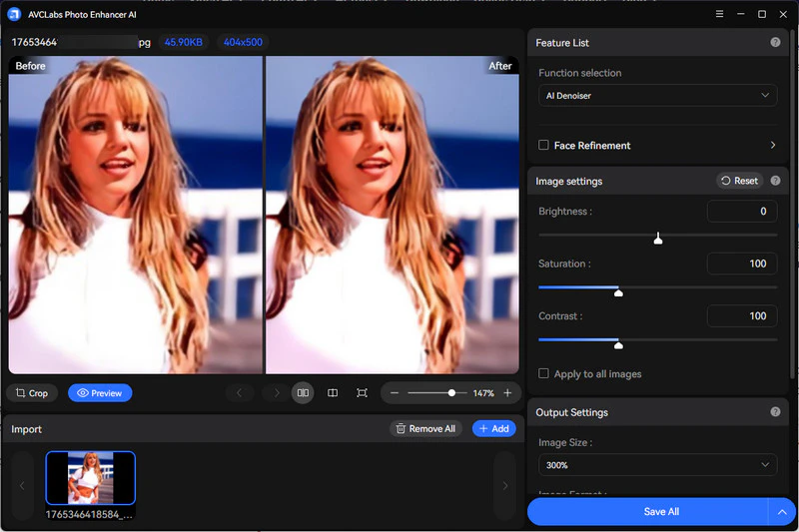The width and height of the screenshot is (799, 532).
Task: Click the 404x500 resolution label
Action: point(243,42)
